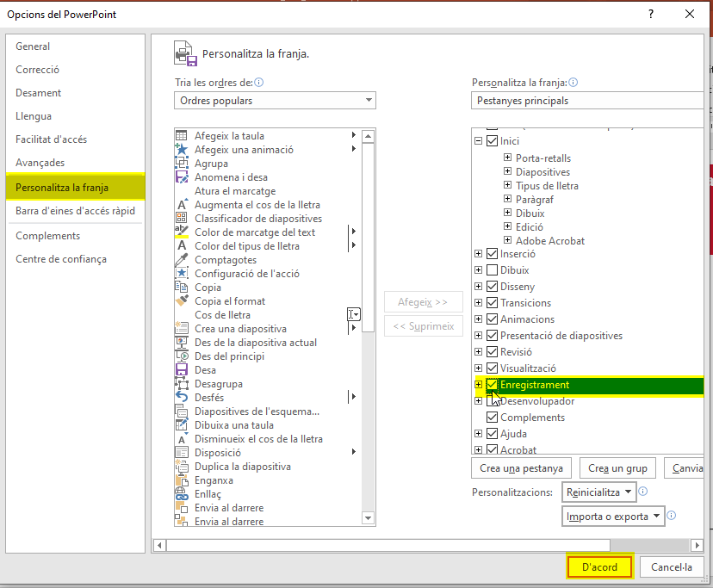713x588 pixels.
Task: Open the Importa o exporta dropdown
Action: [x=612, y=517]
